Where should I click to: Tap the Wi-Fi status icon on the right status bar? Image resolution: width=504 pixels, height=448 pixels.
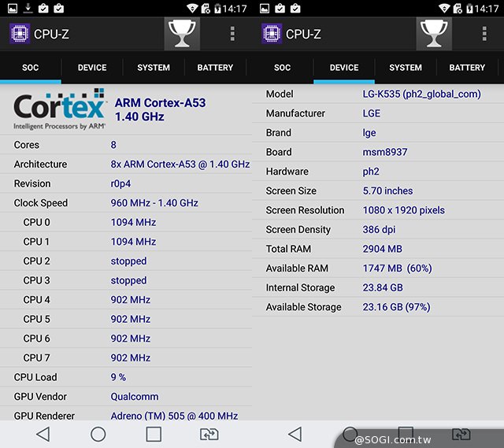(444, 8)
